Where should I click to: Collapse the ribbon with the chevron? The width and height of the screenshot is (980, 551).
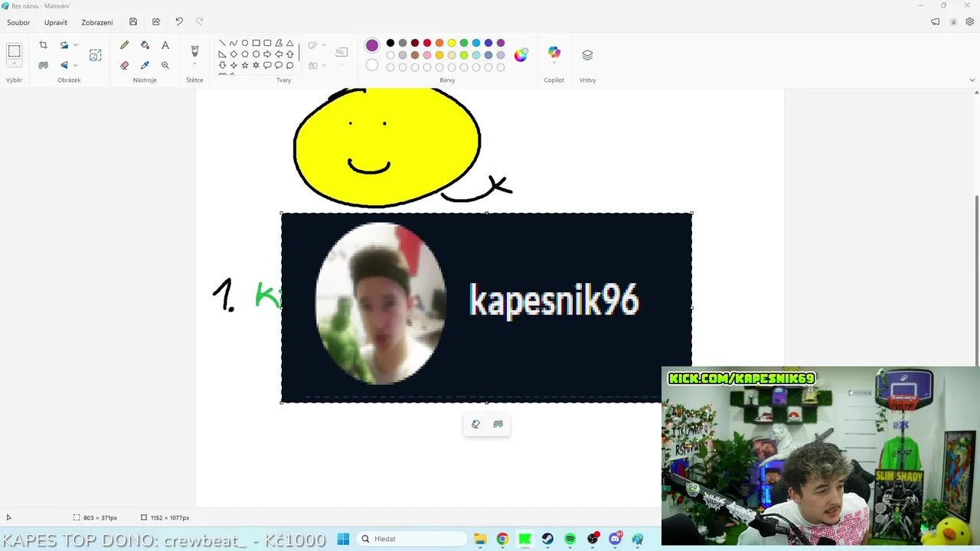click(972, 80)
